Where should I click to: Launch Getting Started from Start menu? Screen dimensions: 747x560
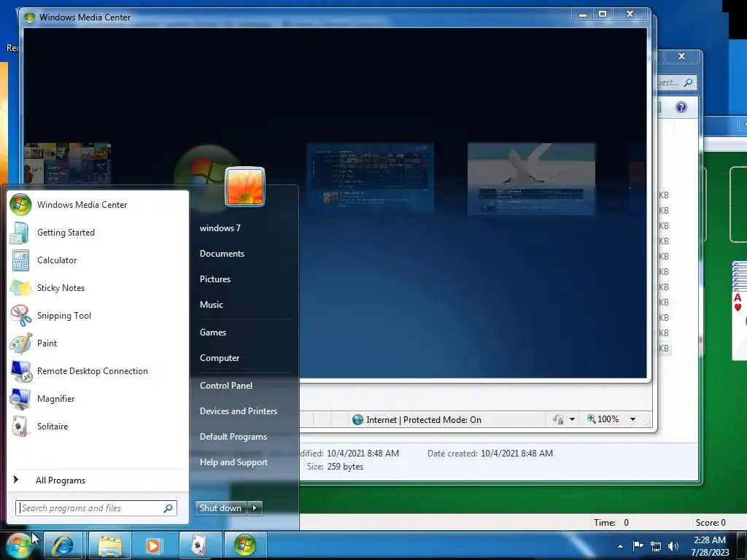coord(98,233)
